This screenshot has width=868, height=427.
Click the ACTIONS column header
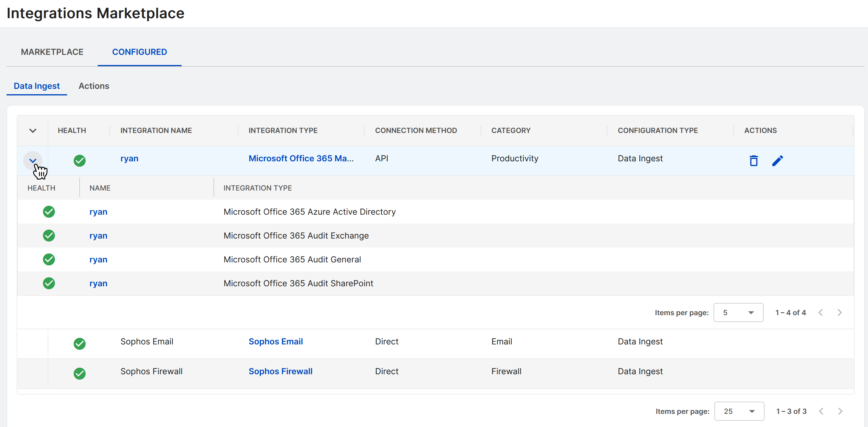point(761,130)
